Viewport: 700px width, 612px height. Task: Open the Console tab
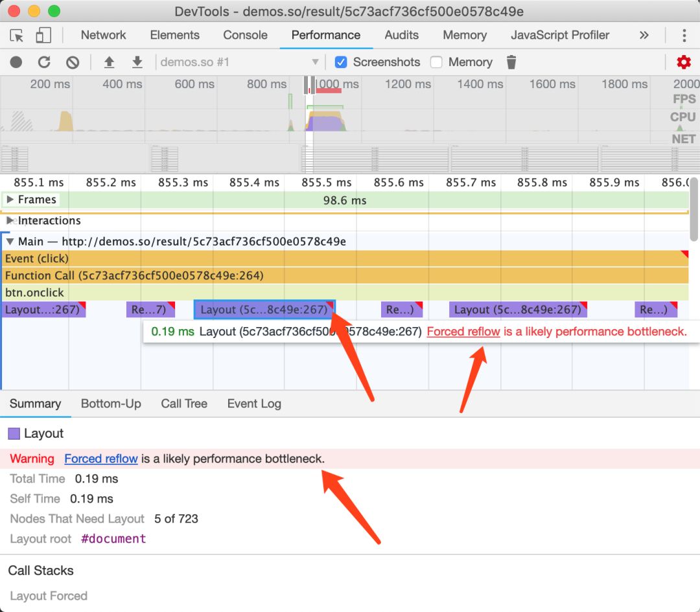click(245, 35)
